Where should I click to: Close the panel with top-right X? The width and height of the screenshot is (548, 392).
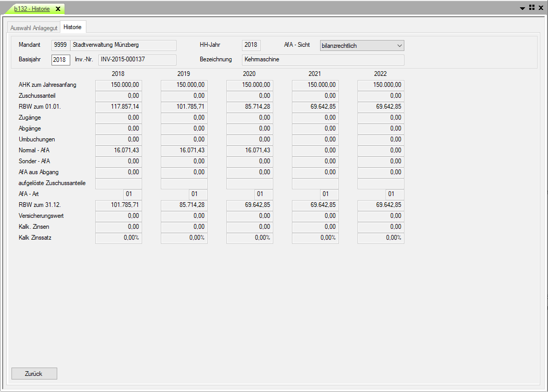click(x=541, y=8)
